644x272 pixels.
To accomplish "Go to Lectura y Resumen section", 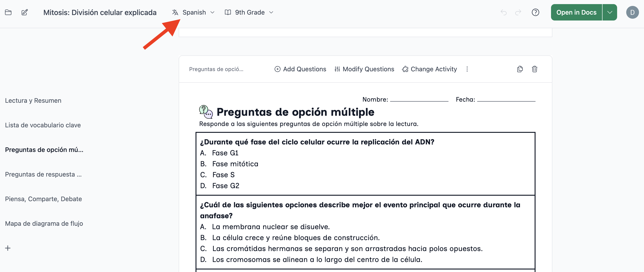I will [x=33, y=100].
